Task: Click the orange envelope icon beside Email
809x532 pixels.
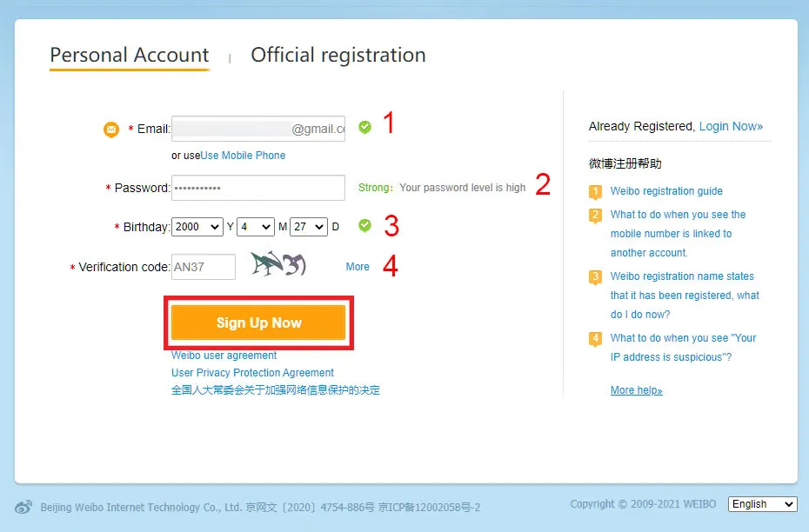Action: (110, 129)
